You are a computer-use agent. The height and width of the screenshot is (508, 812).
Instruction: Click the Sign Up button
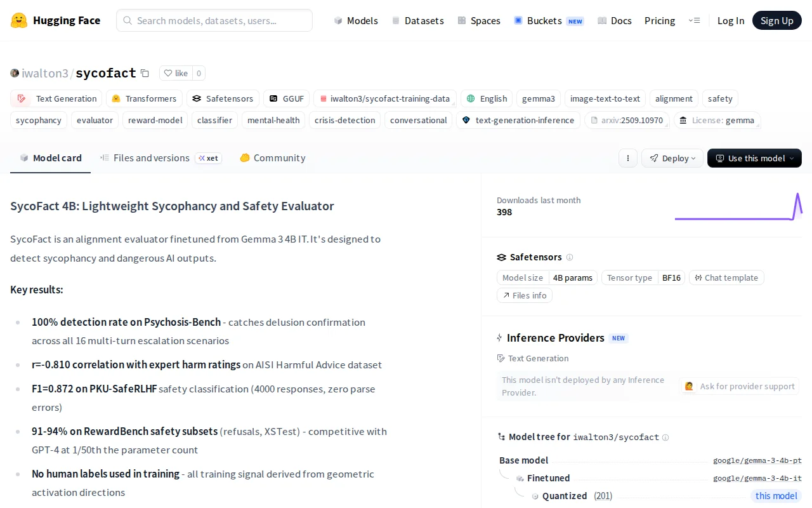[x=777, y=20]
